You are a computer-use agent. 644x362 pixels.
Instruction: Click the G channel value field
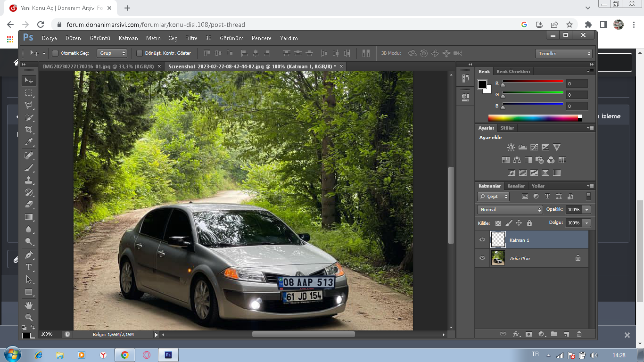(577, 95)
